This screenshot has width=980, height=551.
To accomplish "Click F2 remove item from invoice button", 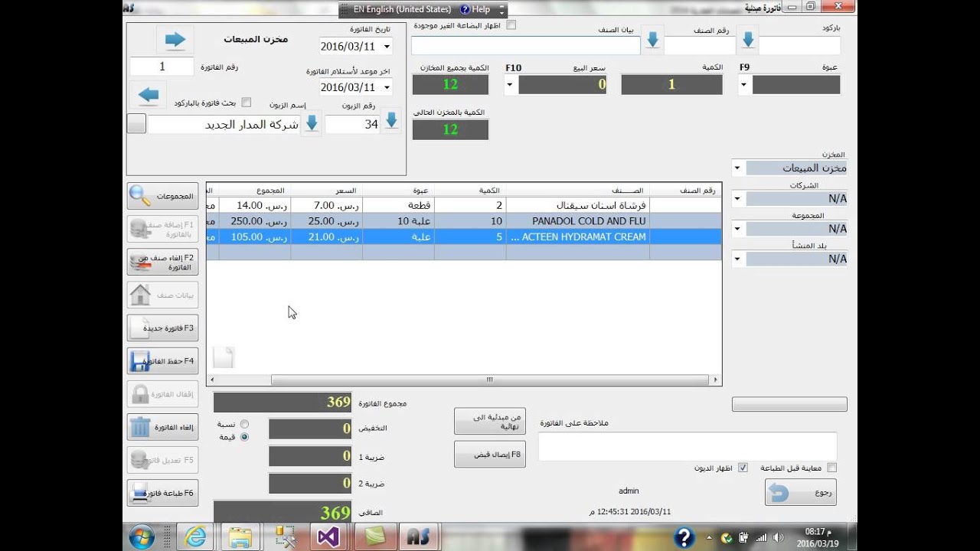I will point(162,262).
